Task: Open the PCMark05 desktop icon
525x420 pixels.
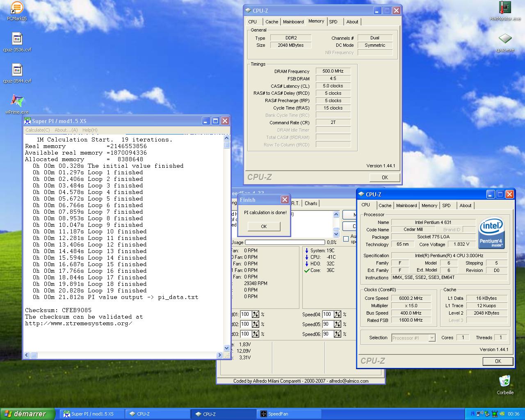Action: coord(17,11)
